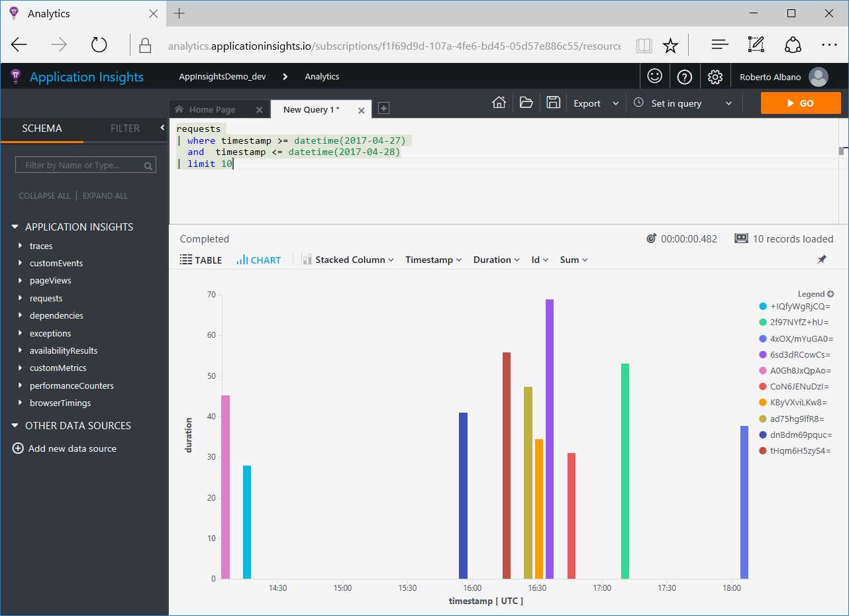Run the query with the GO button
Viewport: 849px width, 616px height.
point(801,103)
